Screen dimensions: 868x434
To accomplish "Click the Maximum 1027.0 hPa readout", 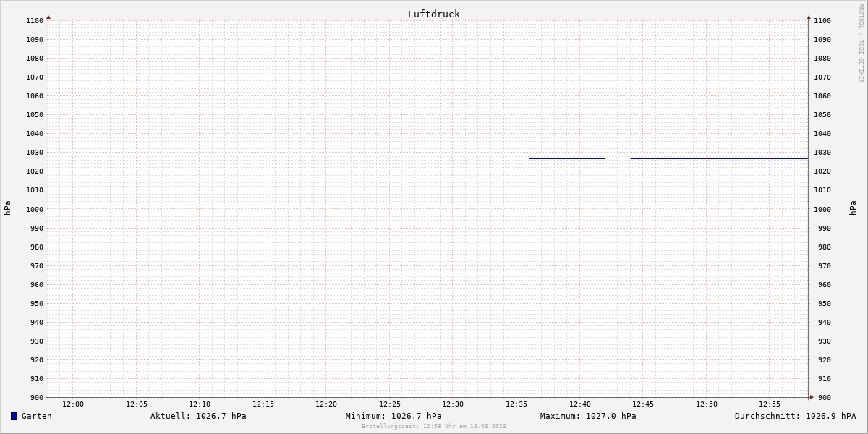I will point(588,416).
